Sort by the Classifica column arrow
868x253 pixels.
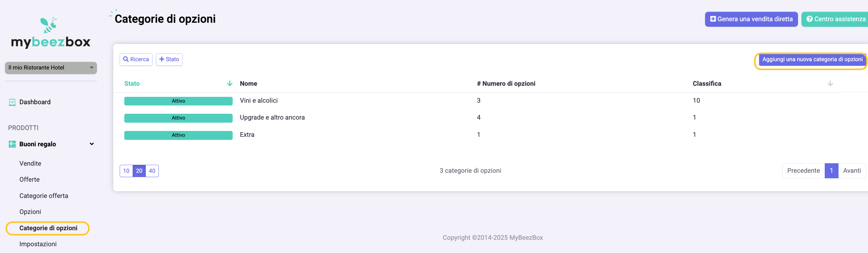(830, 84)
